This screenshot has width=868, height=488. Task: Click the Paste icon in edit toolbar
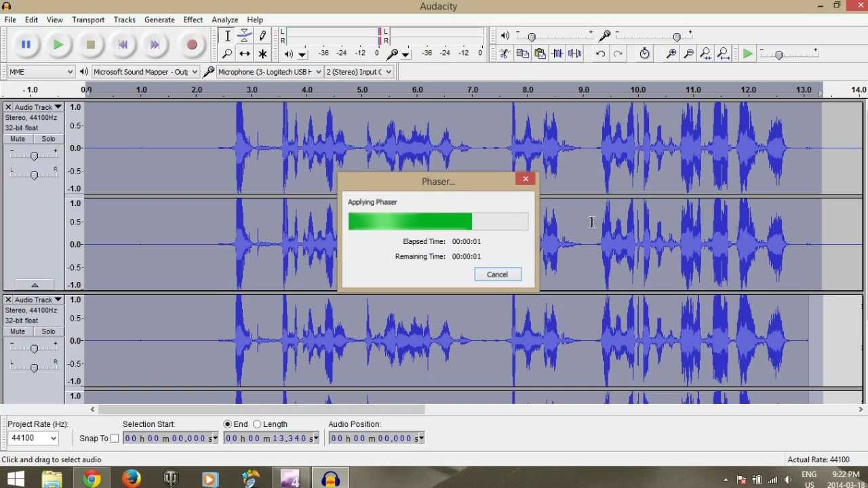click(x=540, y=54)
